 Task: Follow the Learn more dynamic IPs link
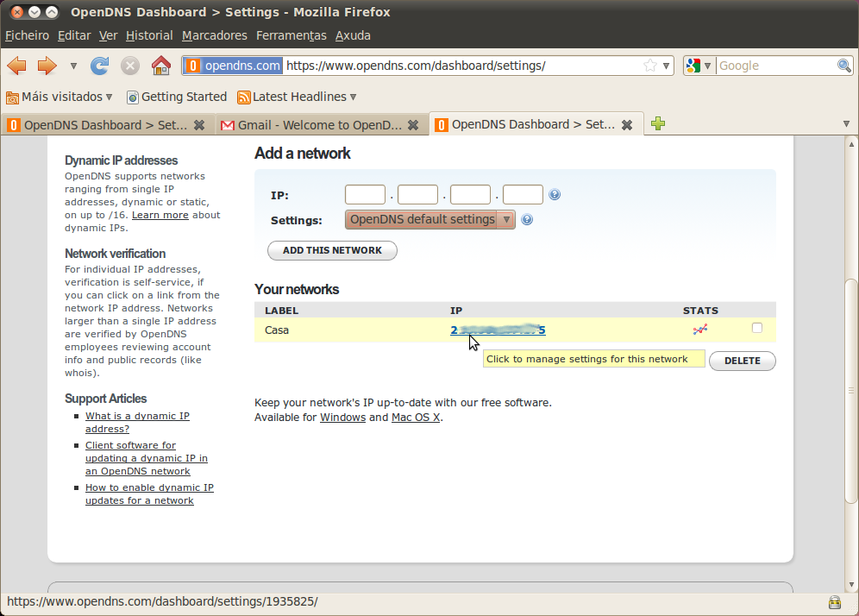160,216
